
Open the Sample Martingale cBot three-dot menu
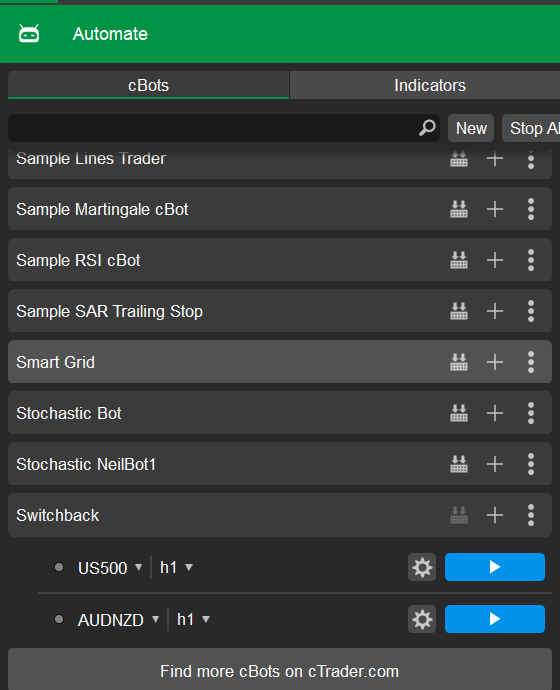click(531, 209)
